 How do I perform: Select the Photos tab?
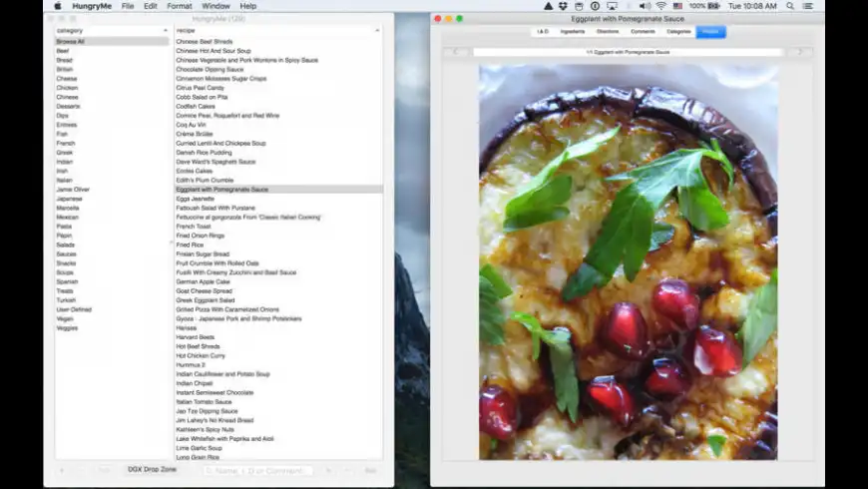[x=710, y=32]
